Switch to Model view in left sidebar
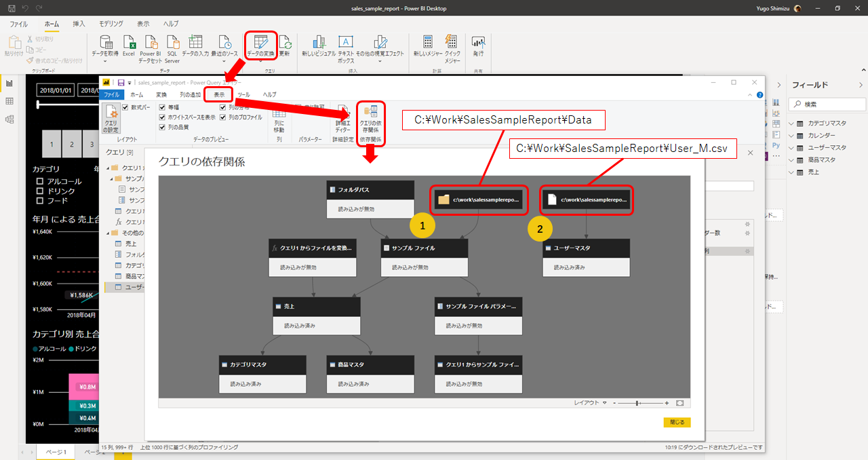Viewport: 868px width, 460px height. (x=9, y=119)
